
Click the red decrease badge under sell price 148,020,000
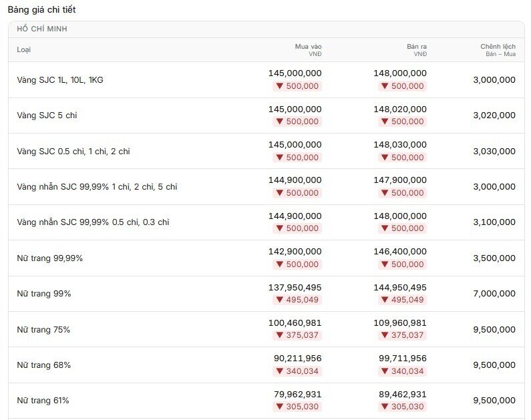pos(402,122)
